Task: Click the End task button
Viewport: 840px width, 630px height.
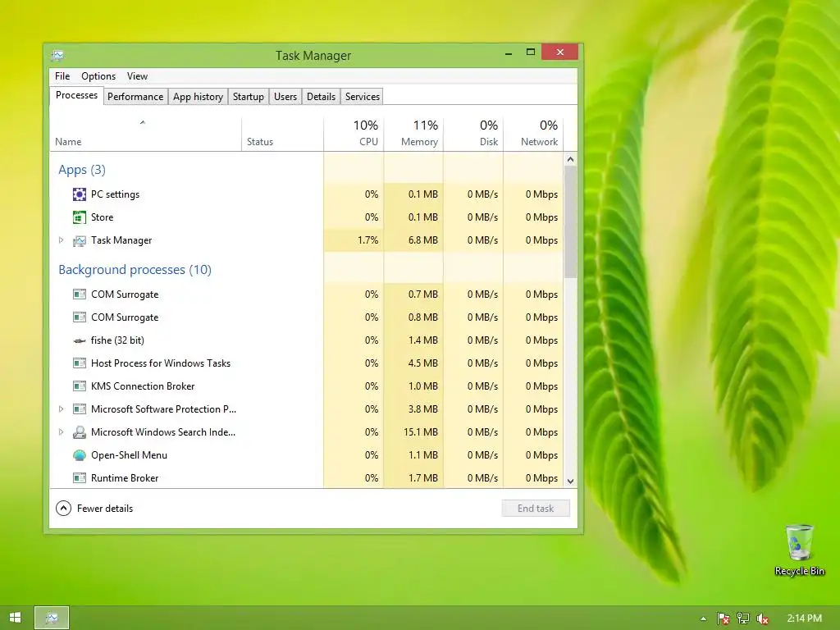Action: point(536,509)
